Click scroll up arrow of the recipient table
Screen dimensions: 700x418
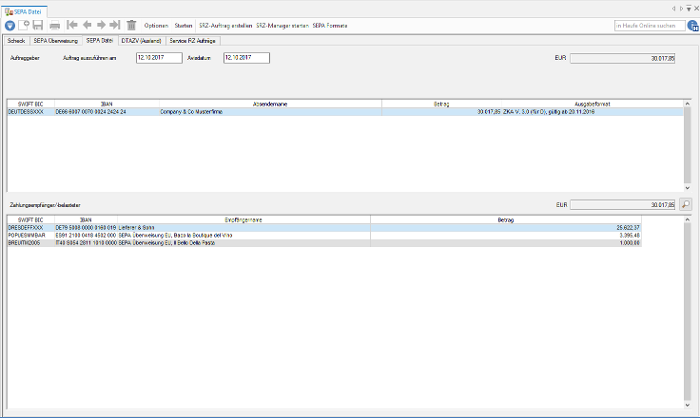(688, 220)
